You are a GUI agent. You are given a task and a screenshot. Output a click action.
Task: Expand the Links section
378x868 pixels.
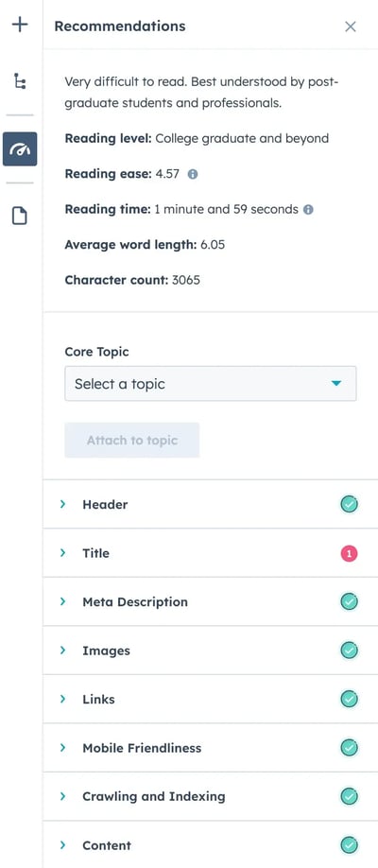211,699
